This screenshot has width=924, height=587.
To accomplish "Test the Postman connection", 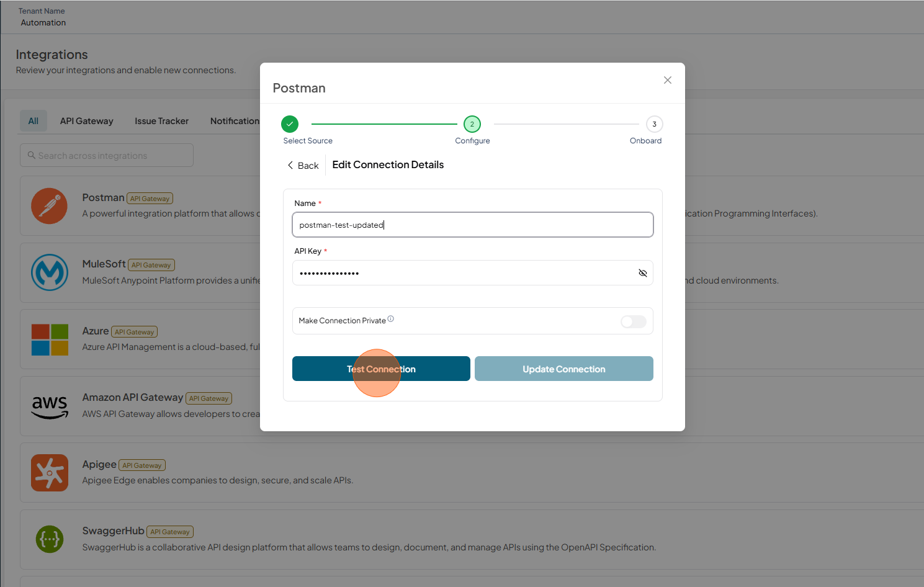I will (x=381, y=369).
